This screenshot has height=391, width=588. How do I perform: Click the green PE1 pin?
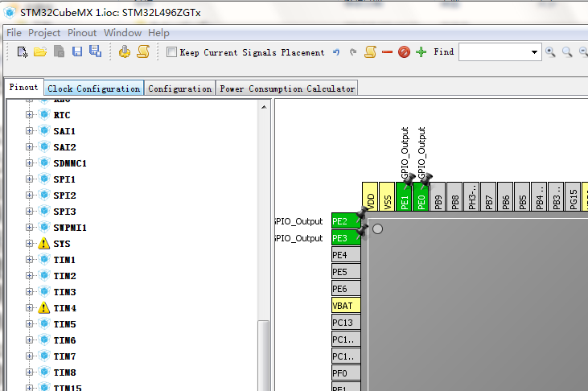point(404,196)
